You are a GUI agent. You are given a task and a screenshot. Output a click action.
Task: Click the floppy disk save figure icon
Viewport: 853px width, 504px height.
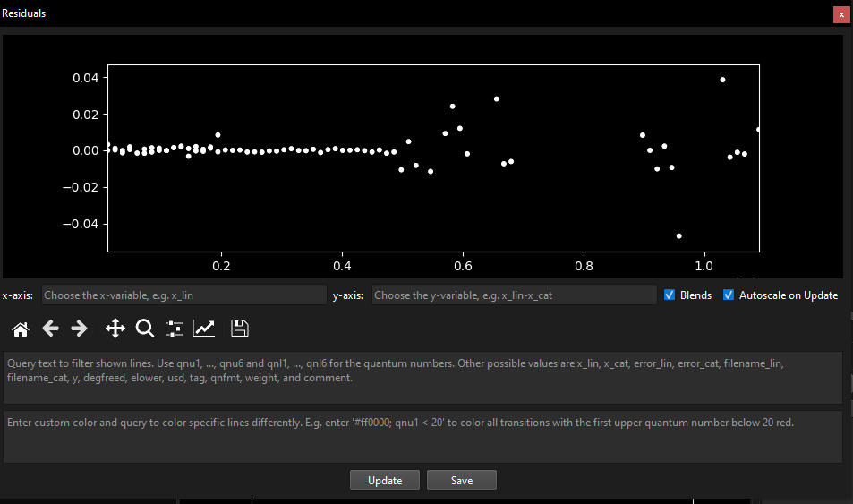(x=239, y=329)
